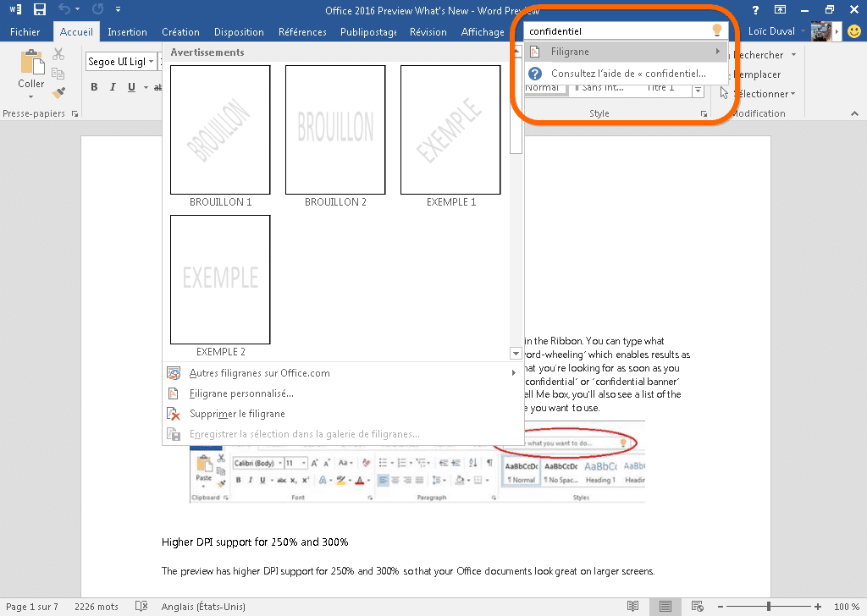The height and width of the screenshot is (616, 867).
Task: Toggle italic formatting
Action: (113, 87)
